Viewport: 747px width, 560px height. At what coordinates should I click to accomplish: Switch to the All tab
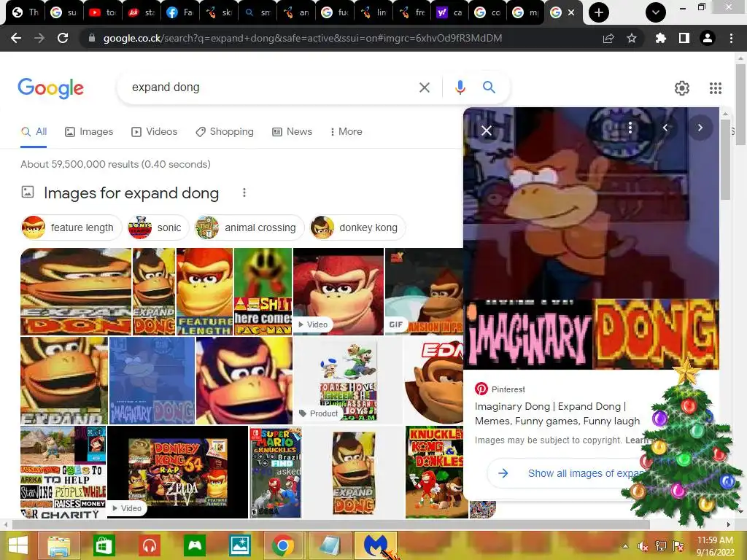pos(34,132)
